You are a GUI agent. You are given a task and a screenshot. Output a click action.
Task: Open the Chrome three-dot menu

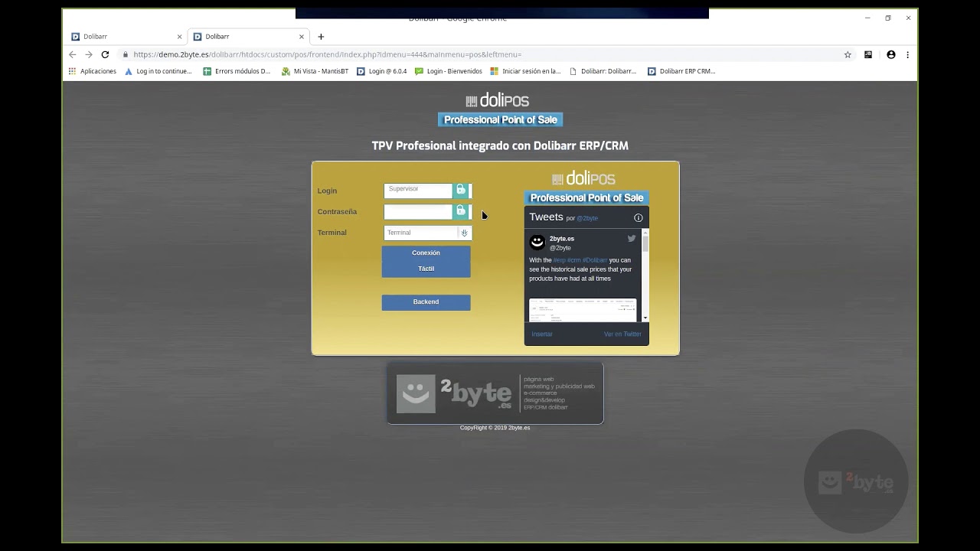pos(907,55)
